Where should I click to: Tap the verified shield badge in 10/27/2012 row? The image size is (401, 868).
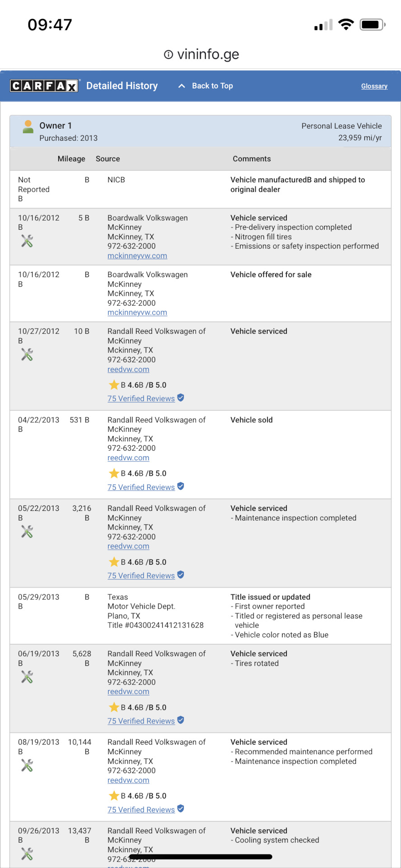click(x=181, y=398)
